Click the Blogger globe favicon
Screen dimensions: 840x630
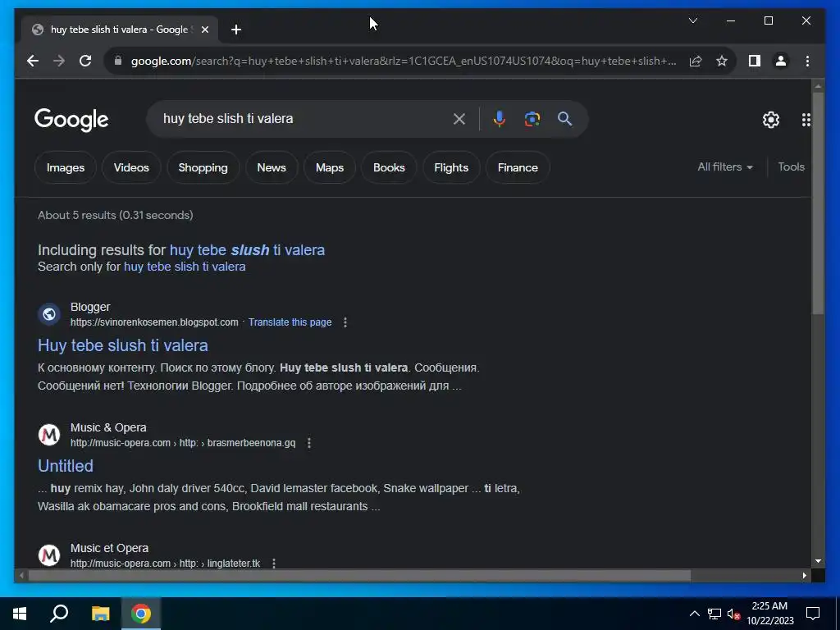49,314
